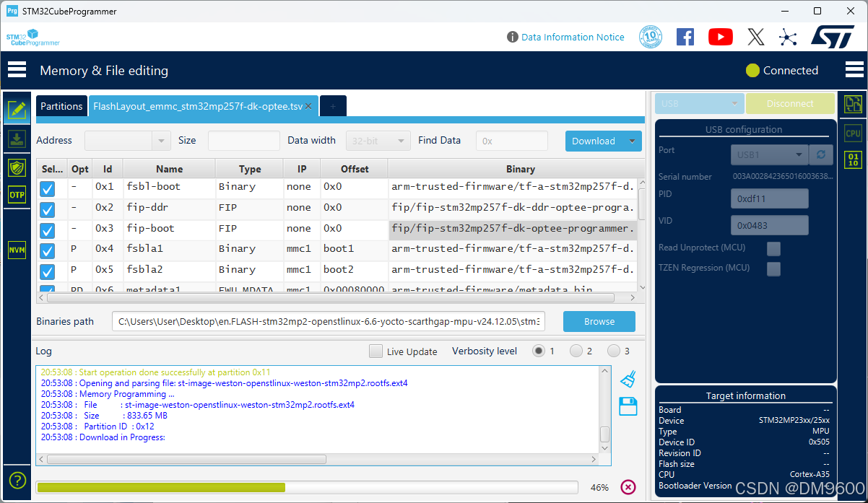Select the FlashLayout_emmc_stm32mp257f-dk-optee.tsv tab
The image size is (868, 503).
point(198,106)
